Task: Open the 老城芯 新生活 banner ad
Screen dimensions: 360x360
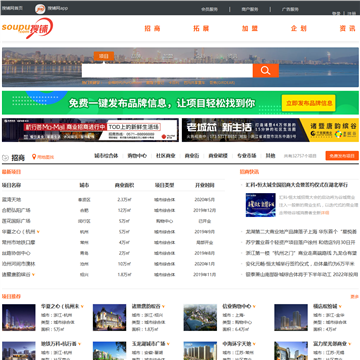Action: pos(270,130)
